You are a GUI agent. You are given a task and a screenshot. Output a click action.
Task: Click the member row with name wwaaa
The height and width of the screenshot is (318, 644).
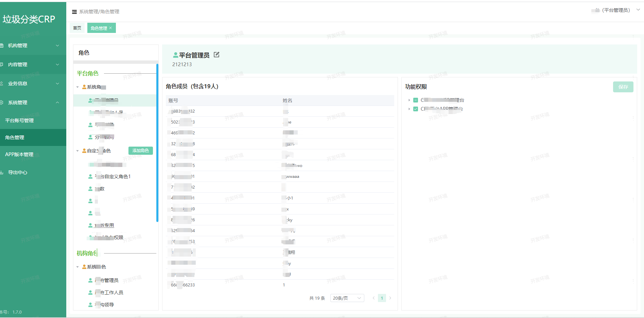click(280, 176)
